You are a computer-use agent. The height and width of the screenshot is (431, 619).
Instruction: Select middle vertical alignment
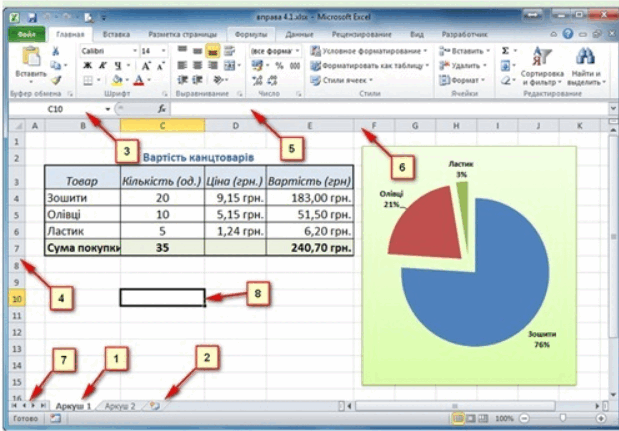pos(197,51)
